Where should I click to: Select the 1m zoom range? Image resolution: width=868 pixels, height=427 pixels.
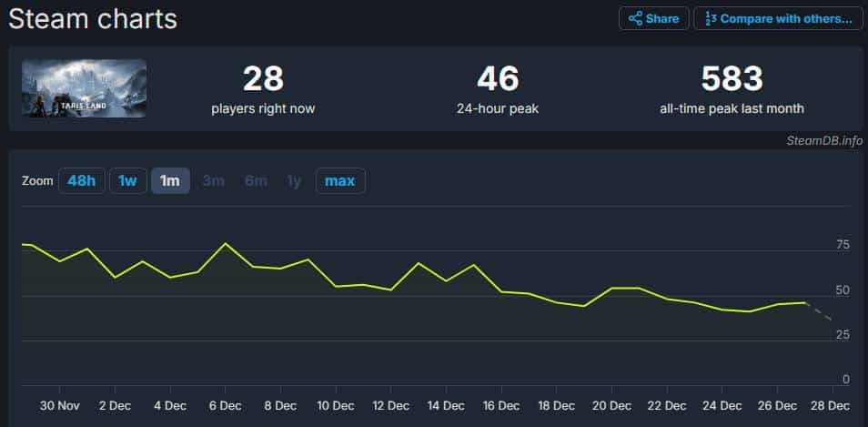pyautogui.click(x=170, y=181)
